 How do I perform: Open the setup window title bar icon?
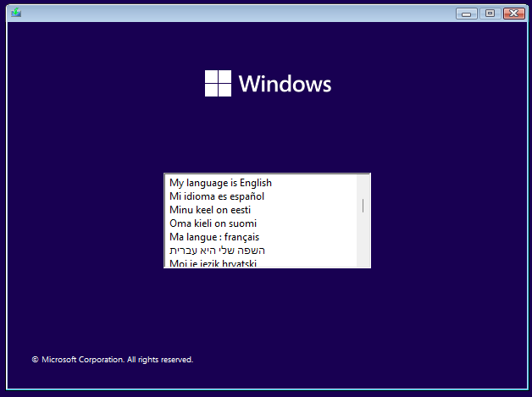click(x=16, y=13)
